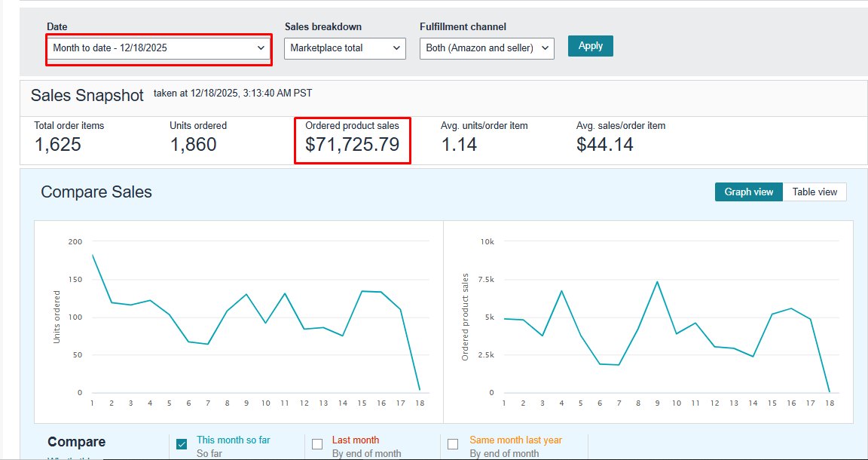The width and height of the screenshot is (868, 460).
Task: Click the Units ordered value 1,860
Action: pos(193,145)
